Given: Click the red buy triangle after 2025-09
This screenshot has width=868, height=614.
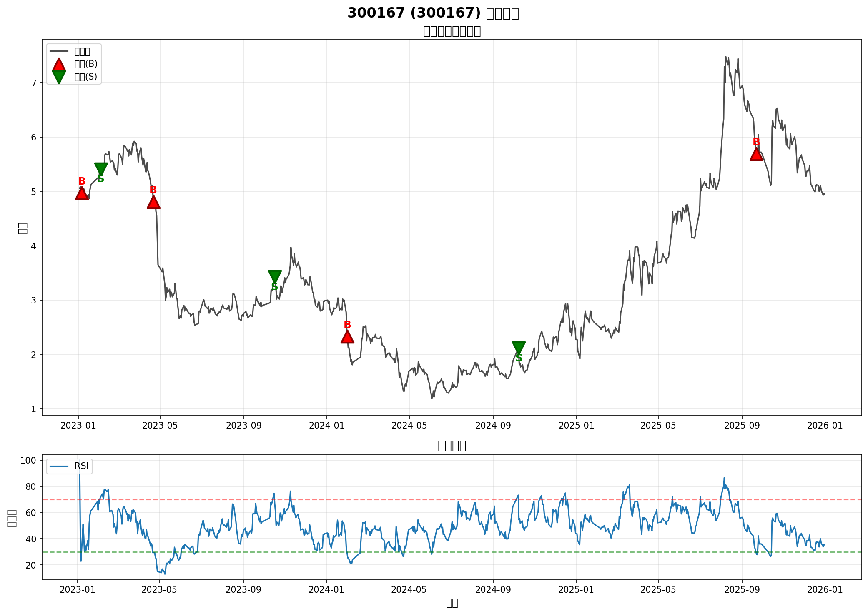Looking at the screenshot, I should pos(756,155).
